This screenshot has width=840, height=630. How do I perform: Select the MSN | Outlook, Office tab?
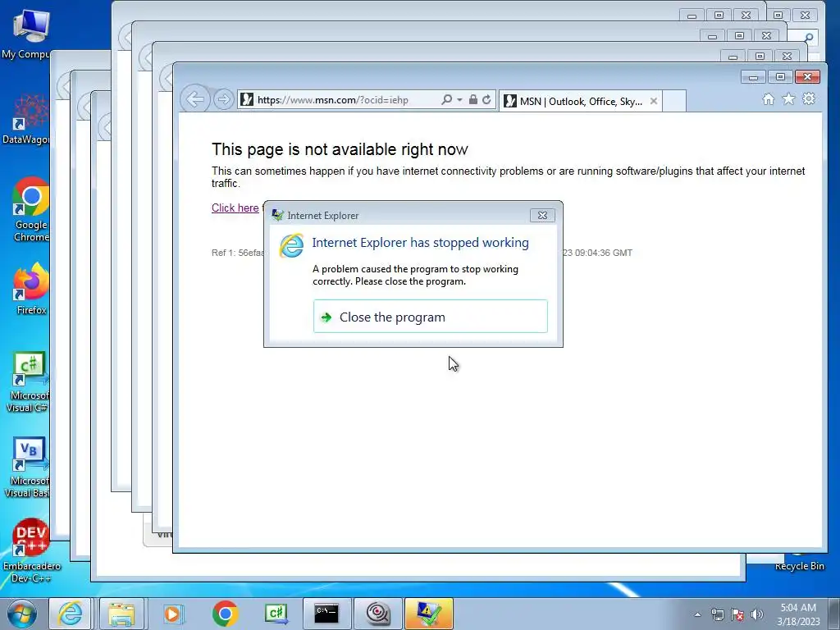(x=580, y=101)
